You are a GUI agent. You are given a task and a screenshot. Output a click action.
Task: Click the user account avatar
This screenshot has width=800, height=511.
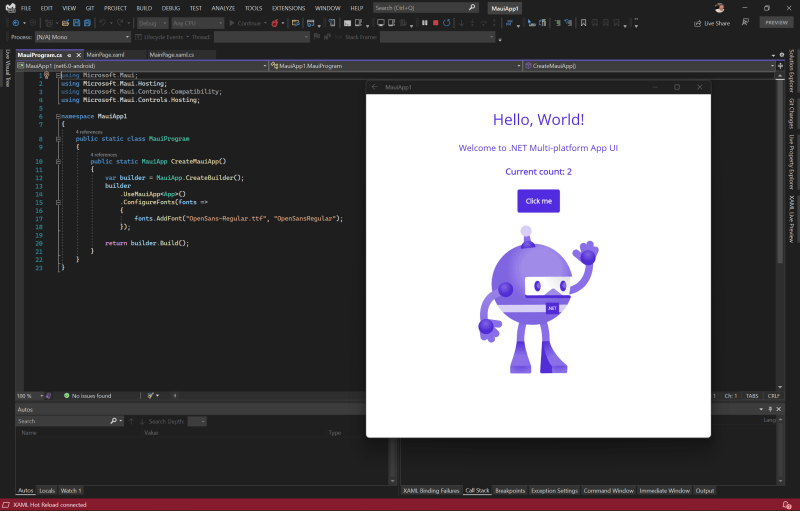pyautogui.click(x=720, y=8)
